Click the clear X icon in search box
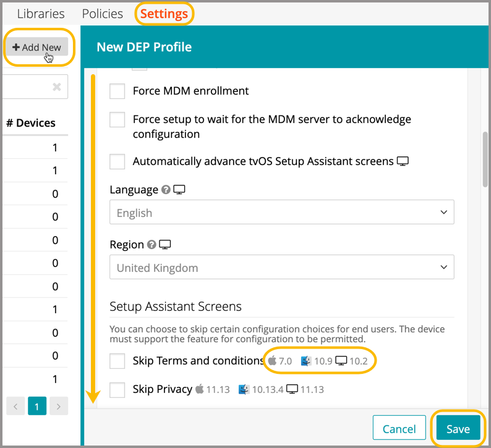 57,87
